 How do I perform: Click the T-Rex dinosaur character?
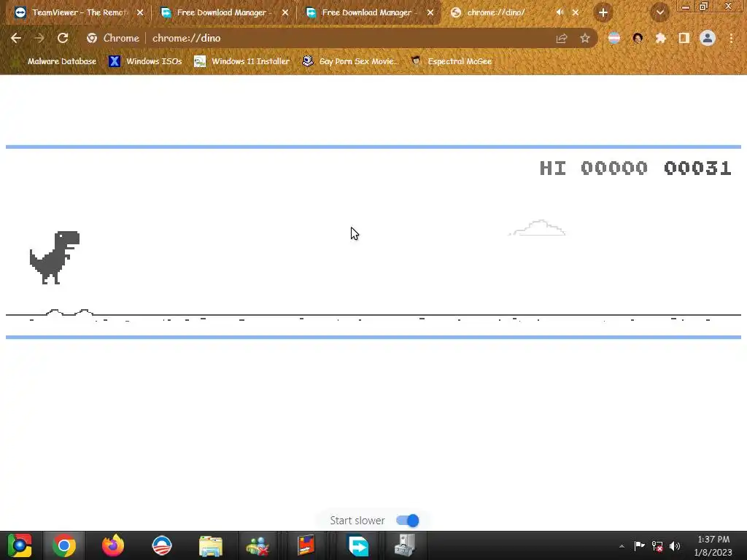point(54,257)
